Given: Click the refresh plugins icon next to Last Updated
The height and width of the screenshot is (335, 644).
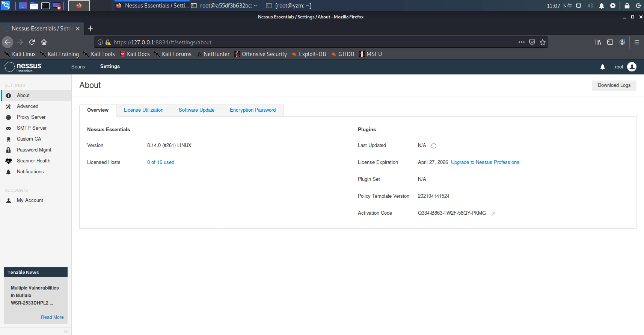Looking at the screenshot, I should pos(434,146).
